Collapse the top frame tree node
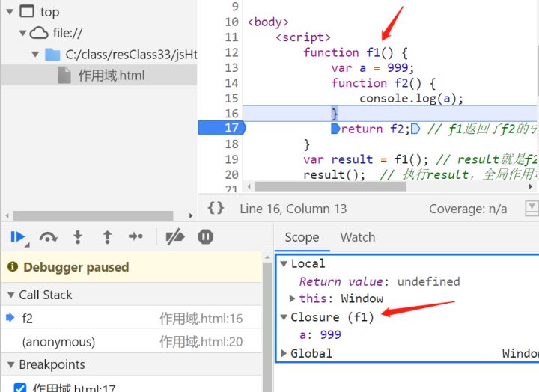The image size is (539, 392). tap(10, 12)
